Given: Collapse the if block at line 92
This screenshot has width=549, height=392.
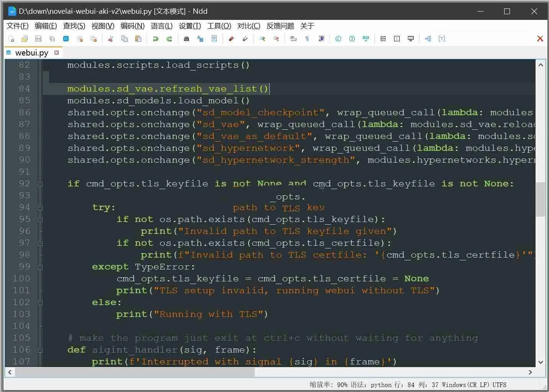Looking at the screenshot, I should 40,184.
